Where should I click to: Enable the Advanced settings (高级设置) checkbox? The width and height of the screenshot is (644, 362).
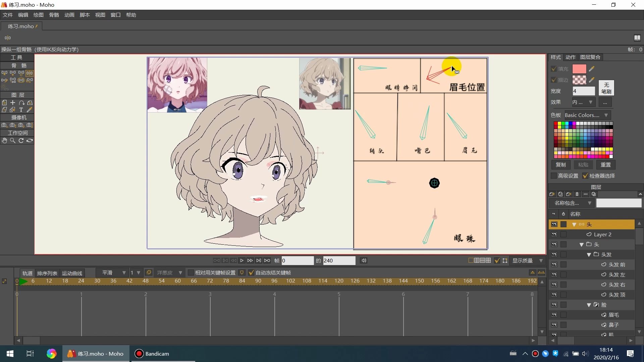click(x=554, y=176)
